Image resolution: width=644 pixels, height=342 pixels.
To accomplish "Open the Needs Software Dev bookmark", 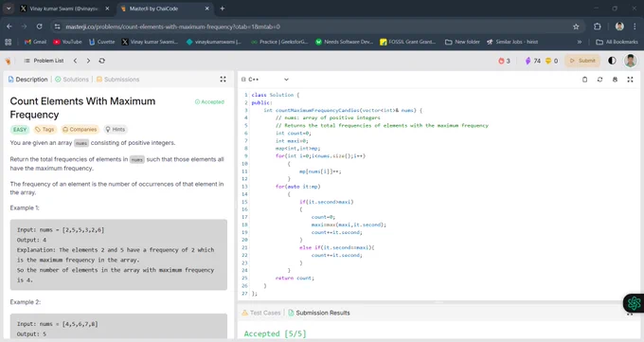I will (x=344, y=42).
